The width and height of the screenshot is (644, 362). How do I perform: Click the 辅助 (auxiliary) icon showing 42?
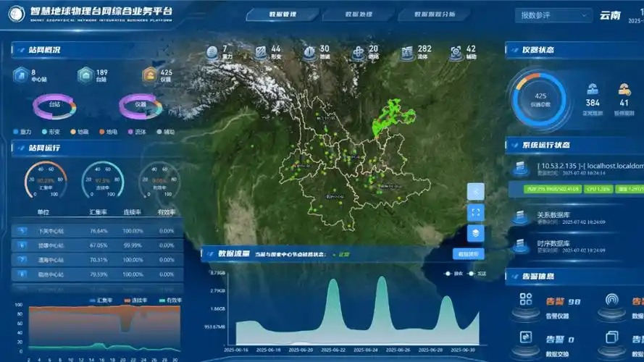tap(456, 53)
